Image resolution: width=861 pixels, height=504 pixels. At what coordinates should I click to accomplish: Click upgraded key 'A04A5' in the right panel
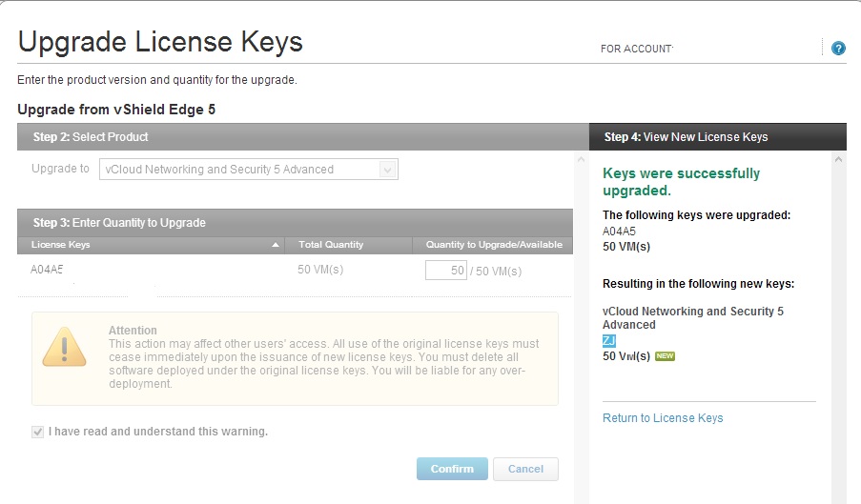619,232
